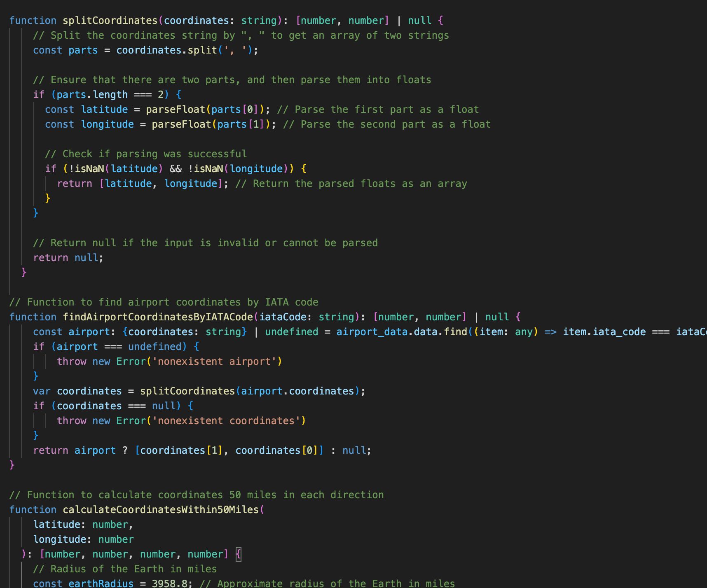Click comment 'Check if parsing was successful'
The image size is (707, 588).
(146, 154)
